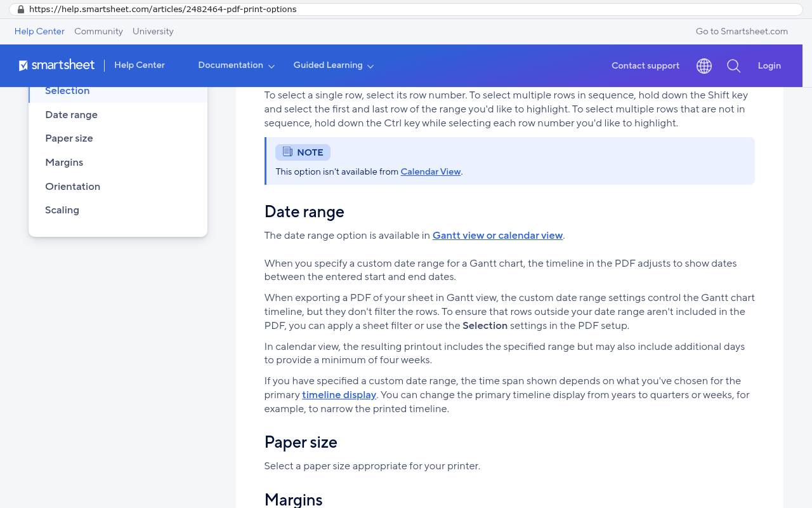
Task: Click the Login link
Action: click(769, 66)
